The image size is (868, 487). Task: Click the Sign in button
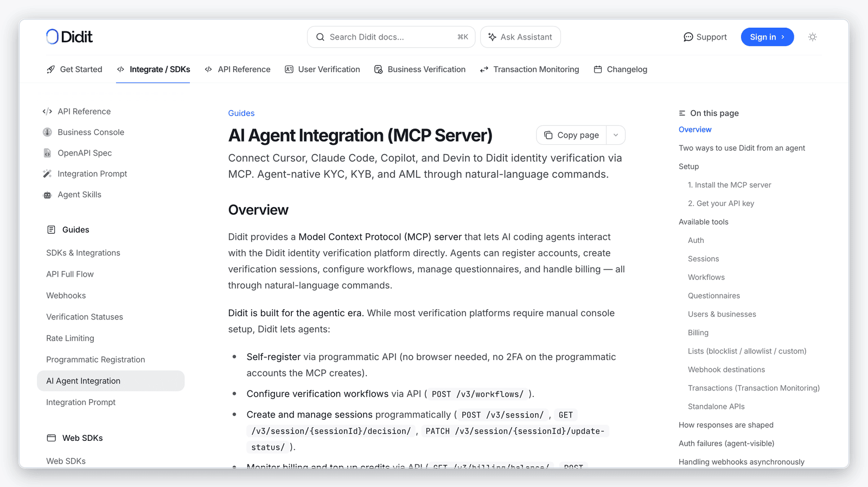coord(767,37)
